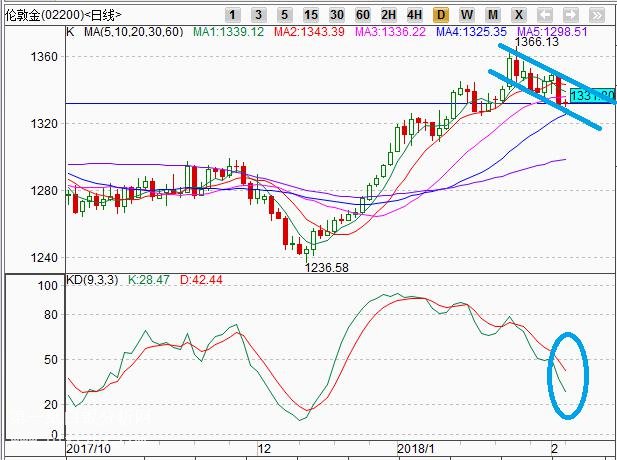The width and height of the screenshot is (617, 460).
Task: Choose the 60-minute timeframe
Action: point(362,15)
